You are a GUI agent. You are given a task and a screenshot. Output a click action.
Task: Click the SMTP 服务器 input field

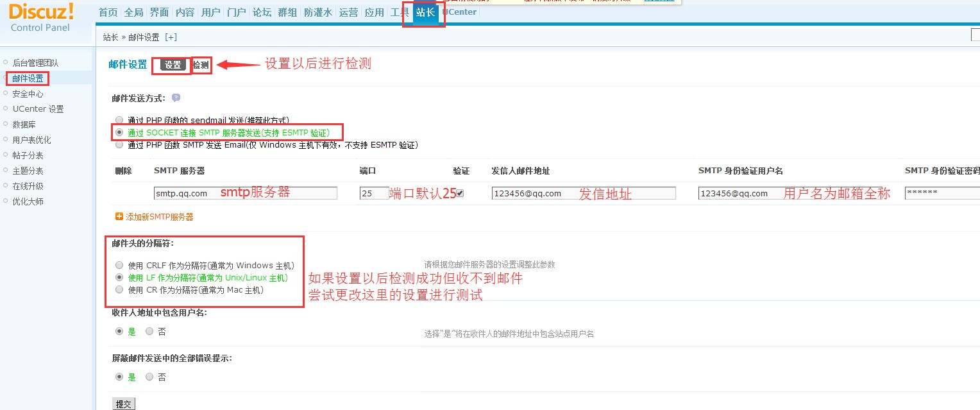click(x=246, y=193)
